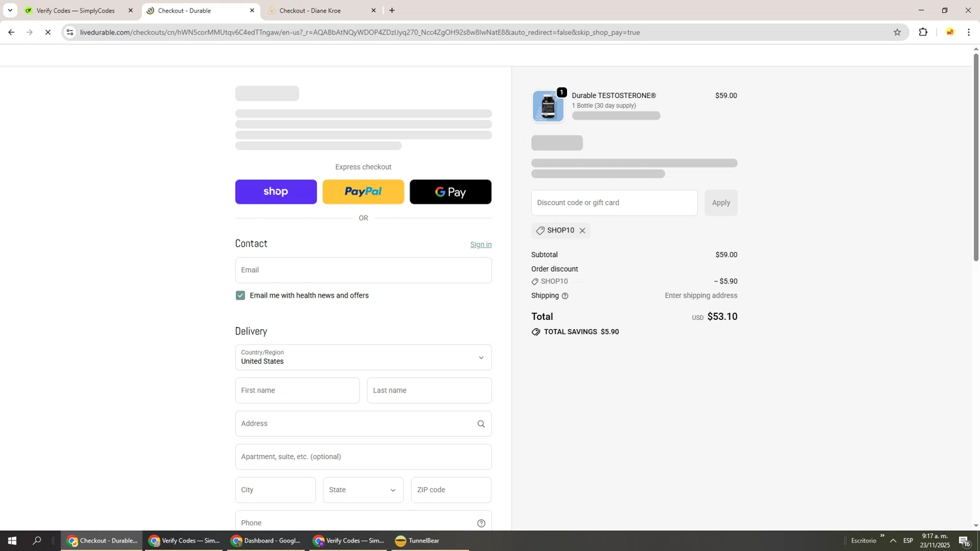The height and width of the screenshot is (551, 980).
Task: Show the Phone field help icon
Action: click(x=481, y=523)
